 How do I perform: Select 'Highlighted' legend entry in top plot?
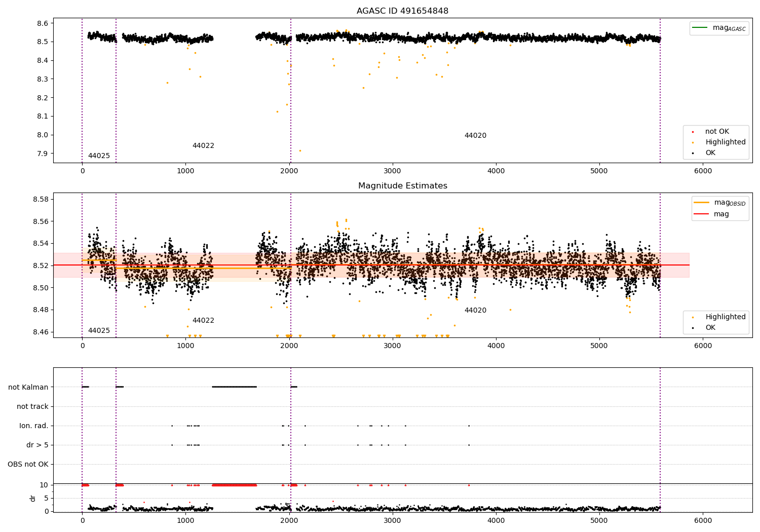click(726, 142)
